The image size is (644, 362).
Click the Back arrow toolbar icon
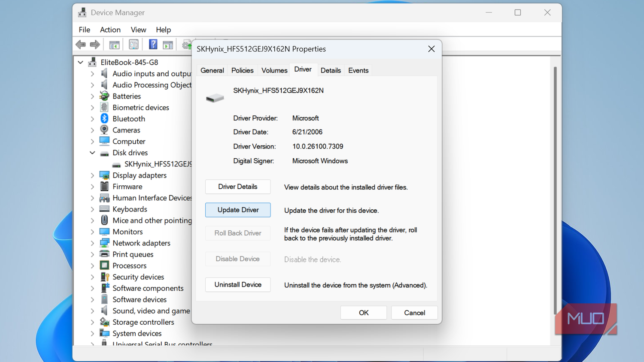coord(80,44)
